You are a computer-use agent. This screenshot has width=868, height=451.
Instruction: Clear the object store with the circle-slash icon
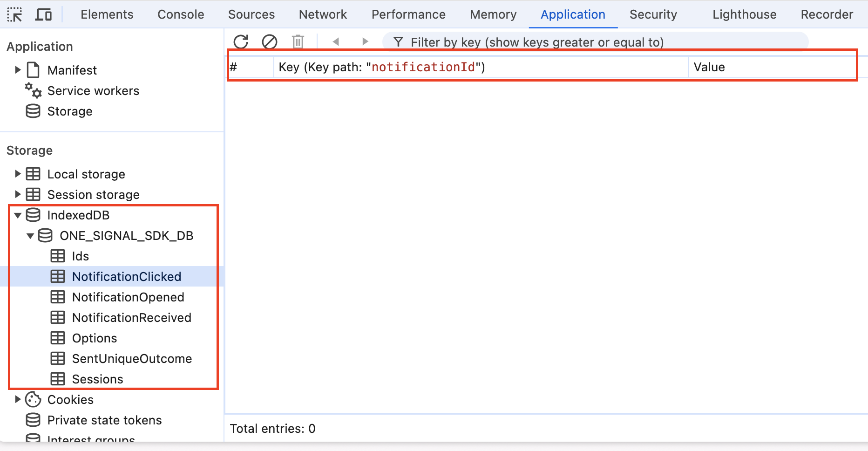pos(270,42)
